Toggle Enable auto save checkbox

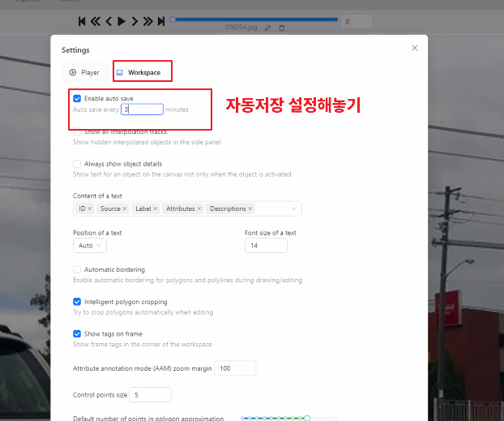pos(77,98)
